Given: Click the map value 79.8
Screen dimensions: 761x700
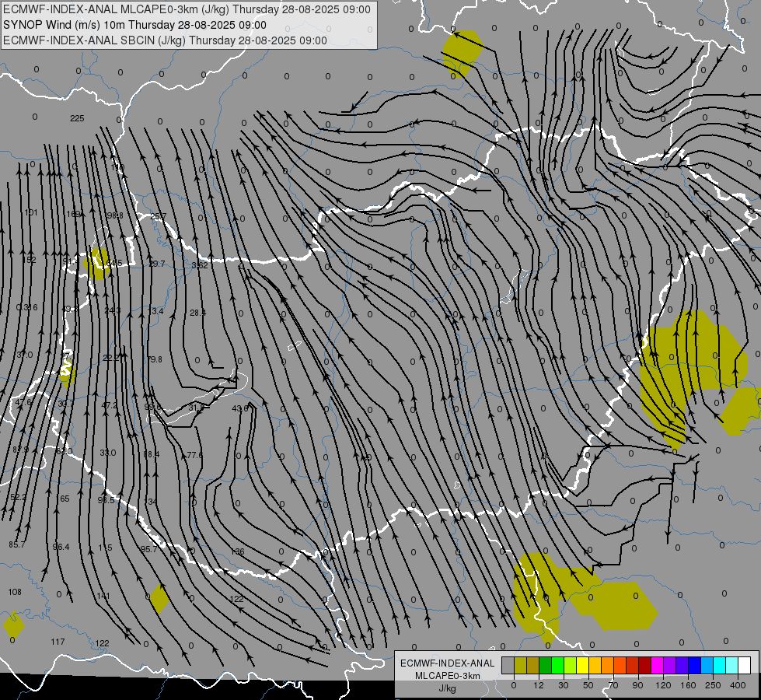Looking at the screenshot, I should 155,359.
